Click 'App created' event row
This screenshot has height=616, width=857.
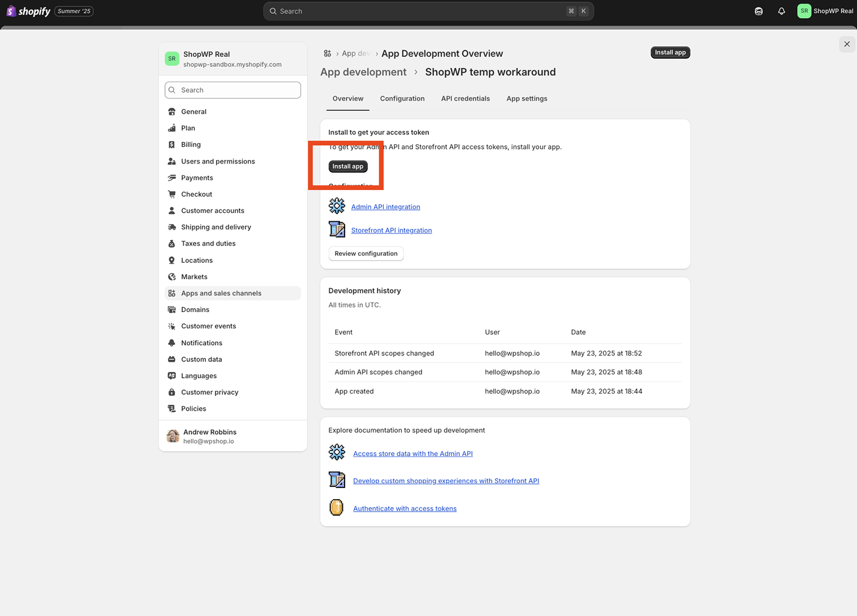505,391
